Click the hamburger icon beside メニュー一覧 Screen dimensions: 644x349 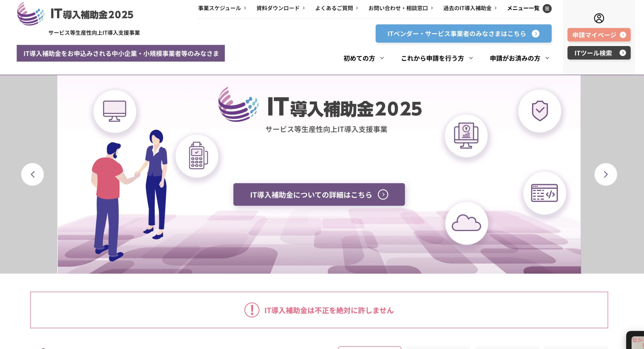coord(547,9)
